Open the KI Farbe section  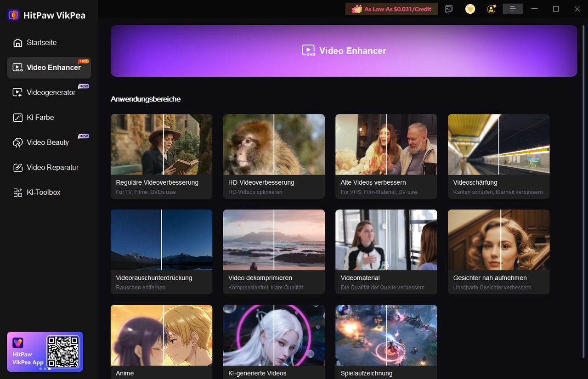[x=49, y=118]
